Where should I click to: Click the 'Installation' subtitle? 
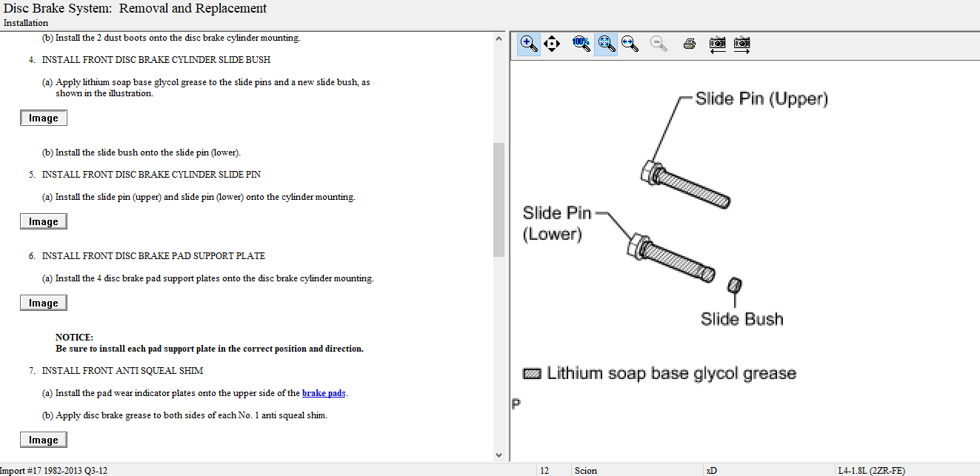26,23
